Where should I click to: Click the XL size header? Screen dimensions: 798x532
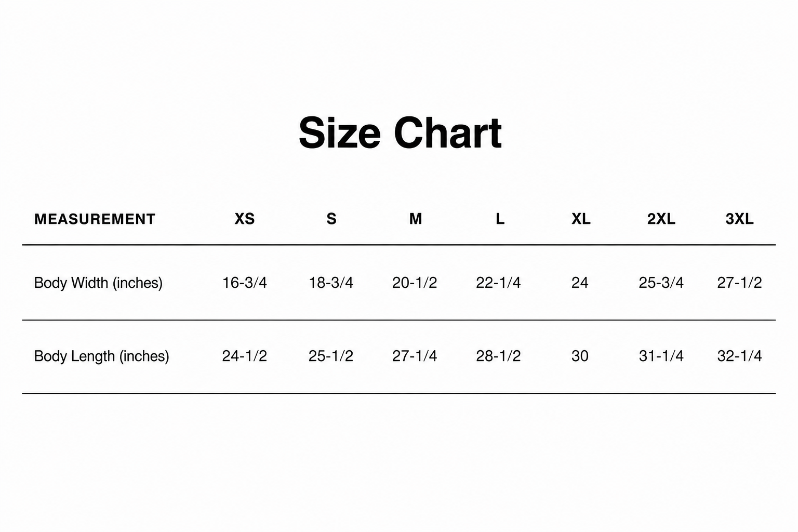click(x=581, y=219)
